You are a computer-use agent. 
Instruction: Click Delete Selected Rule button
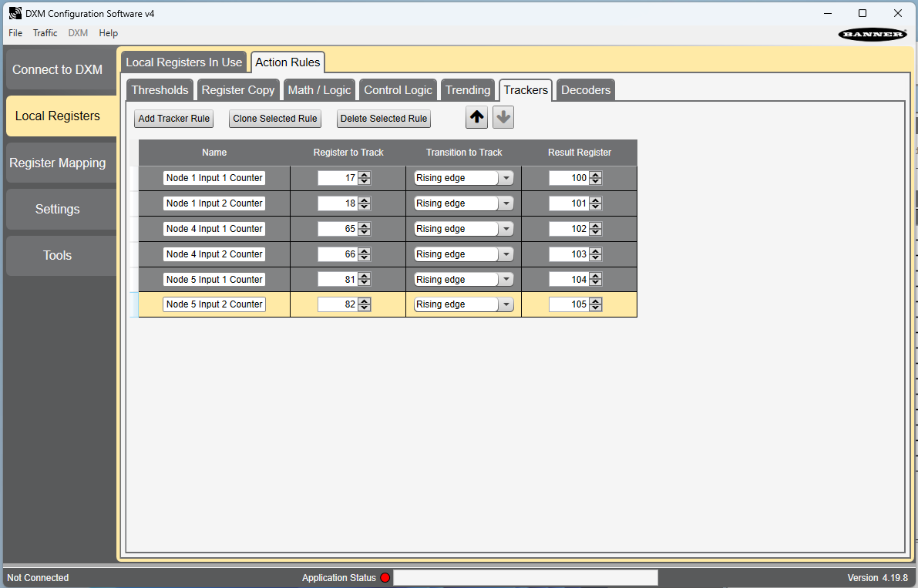[x=384, y=118]
